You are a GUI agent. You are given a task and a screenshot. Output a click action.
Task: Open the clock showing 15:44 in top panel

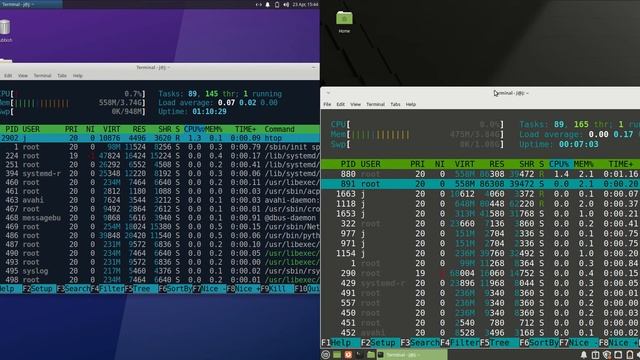click(x=305, y=4)
